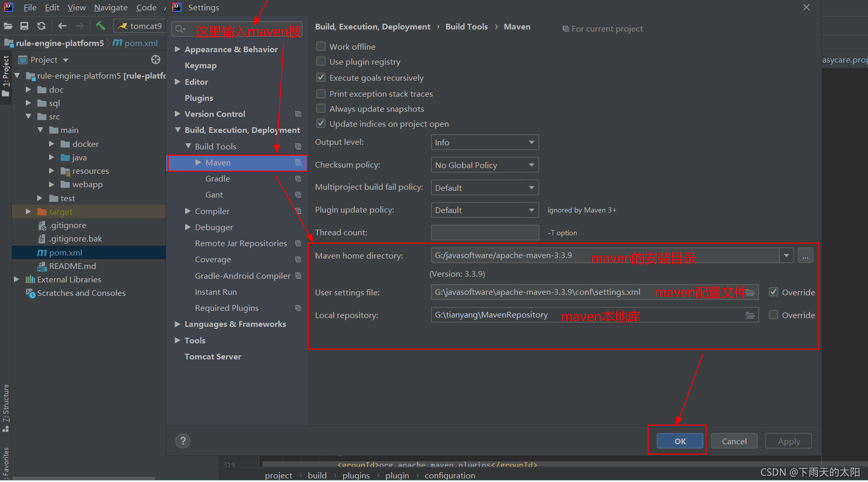Open the Multiproject build fail policy dropdown
868x482 pixels.
pos(485,187)
